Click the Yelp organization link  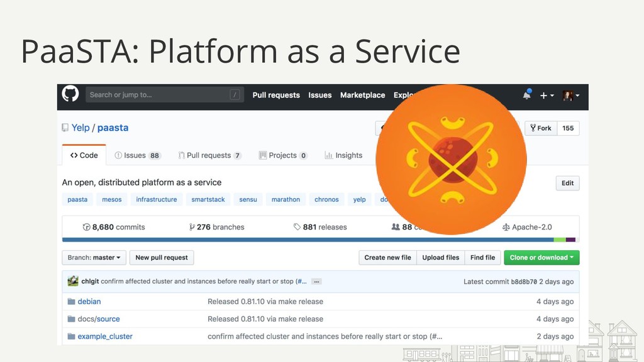80,128
